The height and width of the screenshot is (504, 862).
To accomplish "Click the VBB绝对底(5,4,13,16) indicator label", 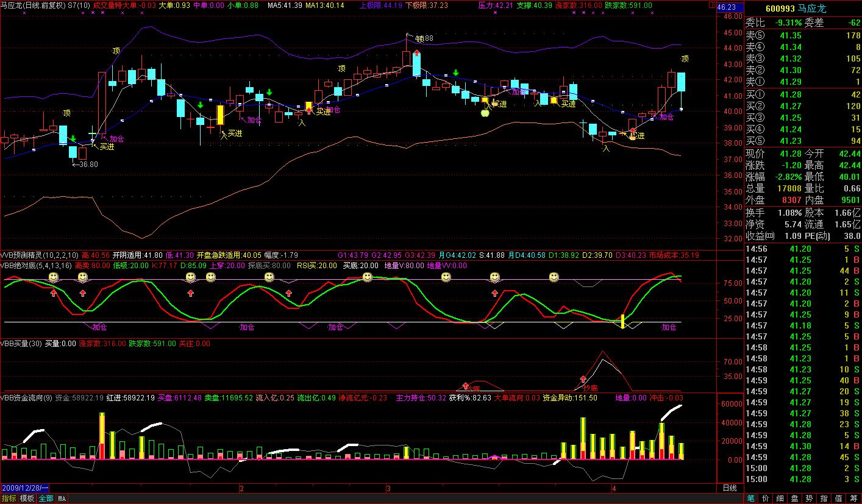I will [x=37, y=266].
